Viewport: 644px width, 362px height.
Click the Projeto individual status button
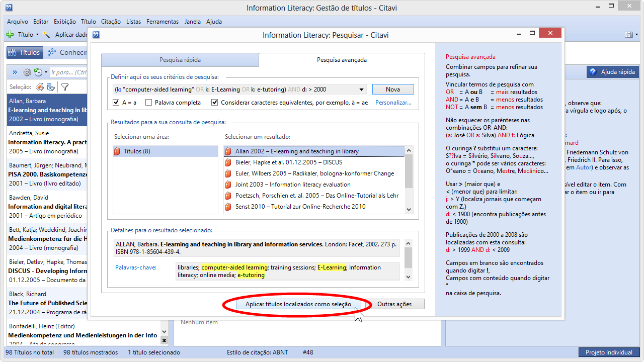coord(609,352)
